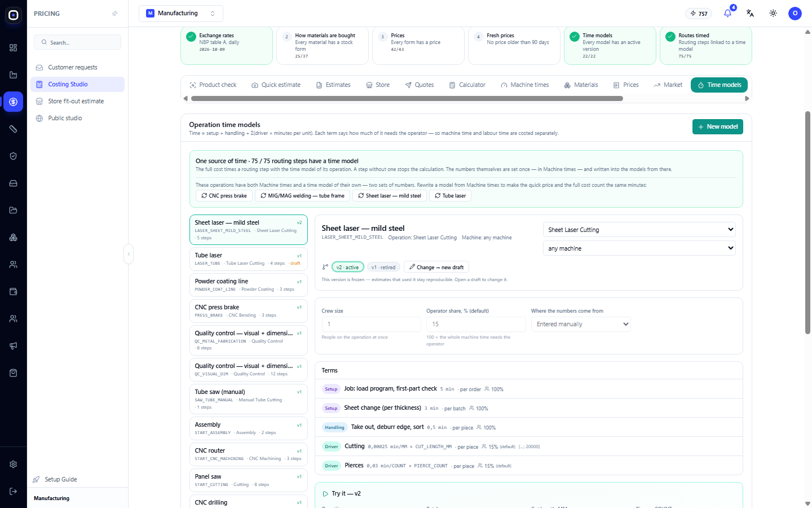This screenshot has height=508, width=812.
Task: Select the v2 active version pill
Action: coord(347,267)
